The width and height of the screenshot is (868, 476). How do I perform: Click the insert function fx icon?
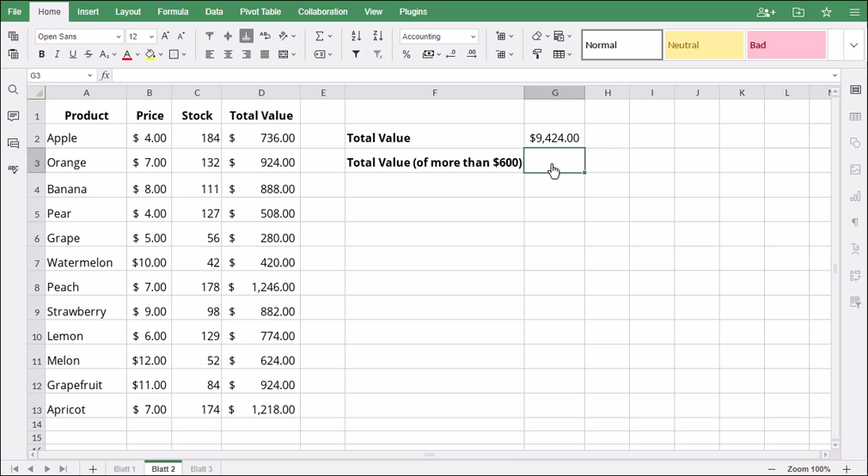click(x=105, y=76)
